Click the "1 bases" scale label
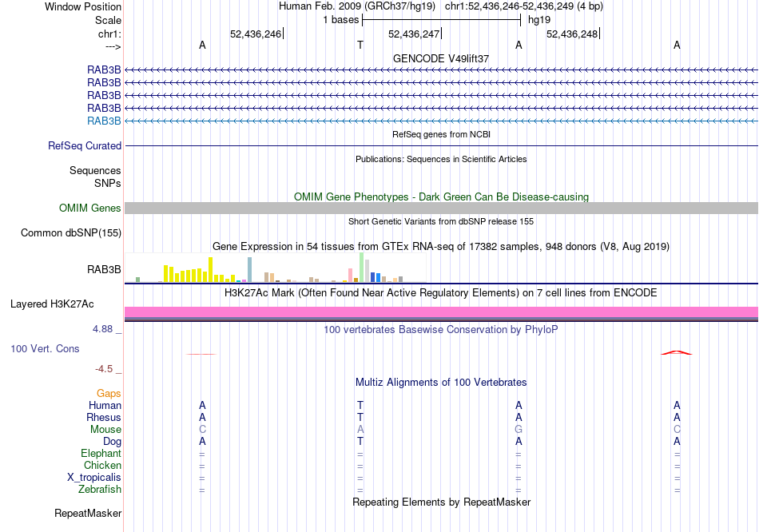This screenshot has height=532, width=759. 341,20
